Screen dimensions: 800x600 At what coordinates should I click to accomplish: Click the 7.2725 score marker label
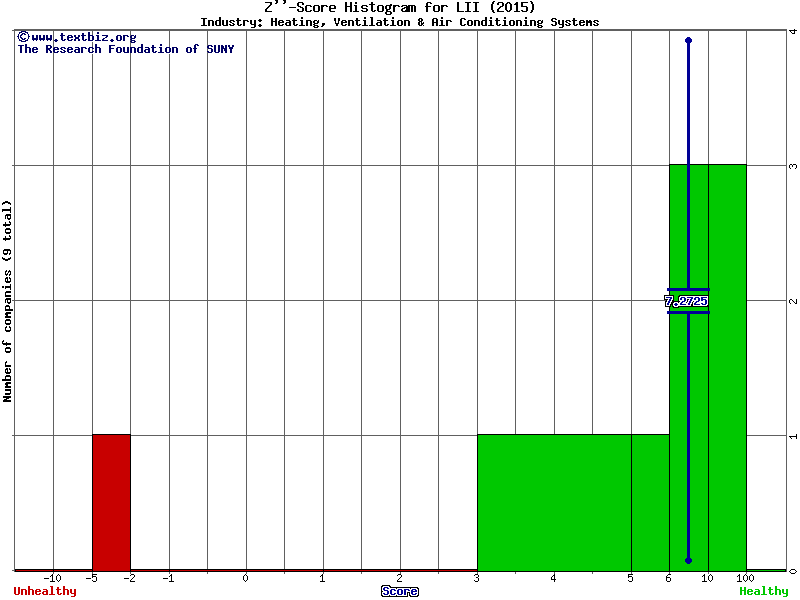pyautogui.click(x=686, y=301)
